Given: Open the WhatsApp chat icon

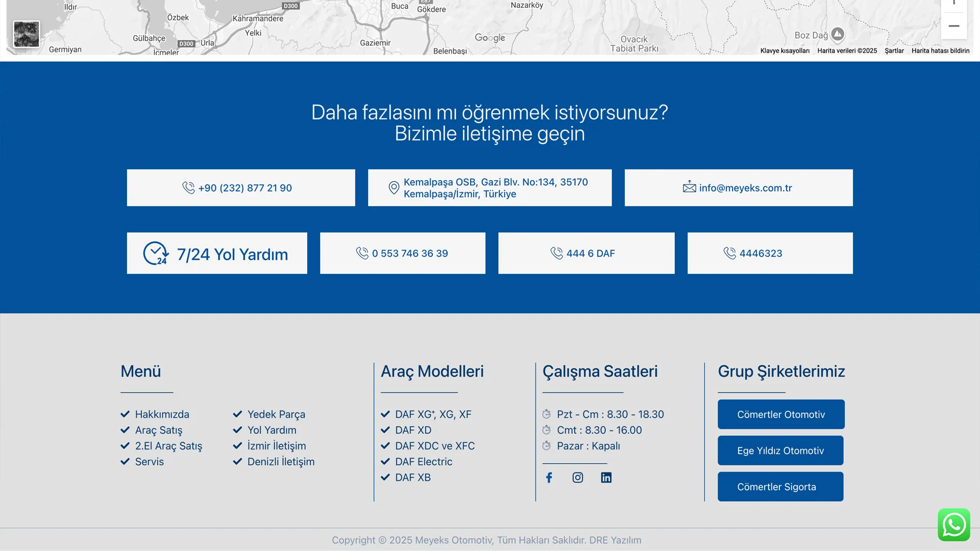Looking at the screenshot, I should (953, 524).
